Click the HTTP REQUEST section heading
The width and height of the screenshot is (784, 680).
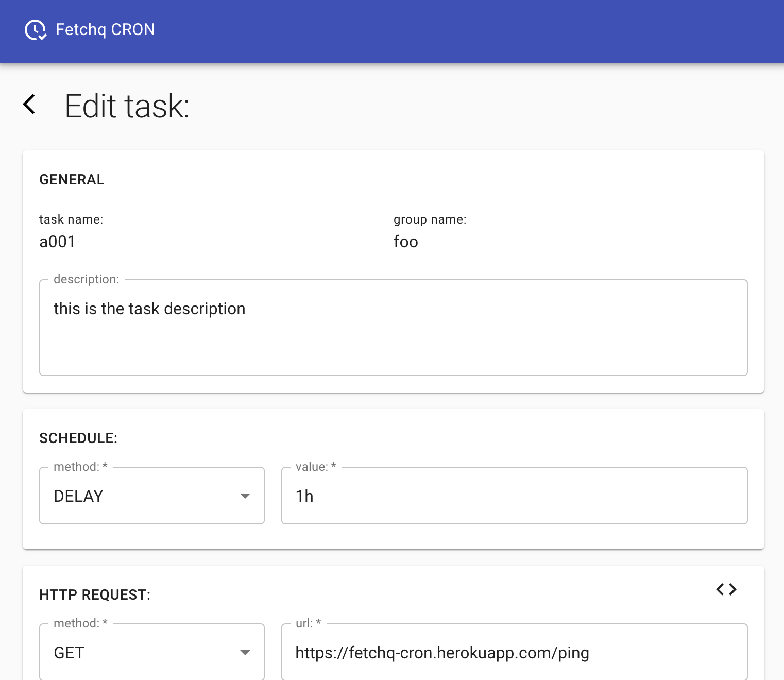point(95,594)
